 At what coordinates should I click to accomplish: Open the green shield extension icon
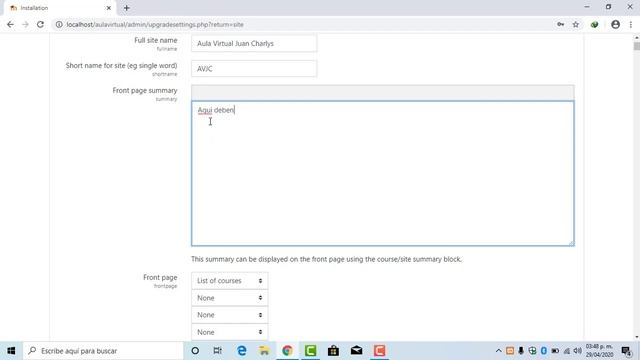click(594, 24)
